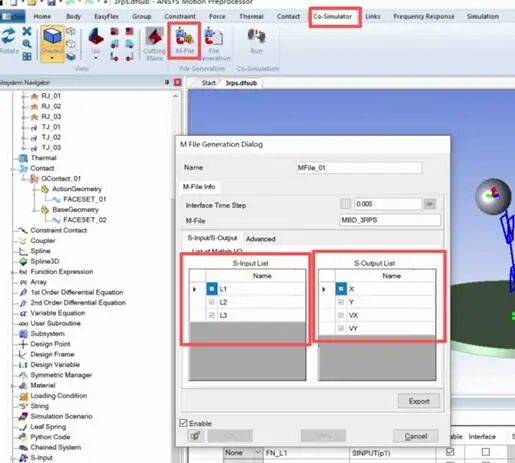Switch to the Start document tab
515x463 pixels.
(x=208, y=83)
